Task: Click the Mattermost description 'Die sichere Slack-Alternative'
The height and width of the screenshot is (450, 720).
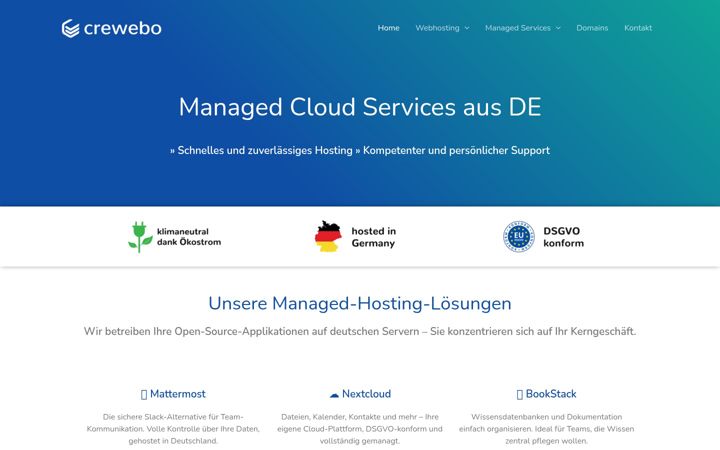Action: point(173,429)
